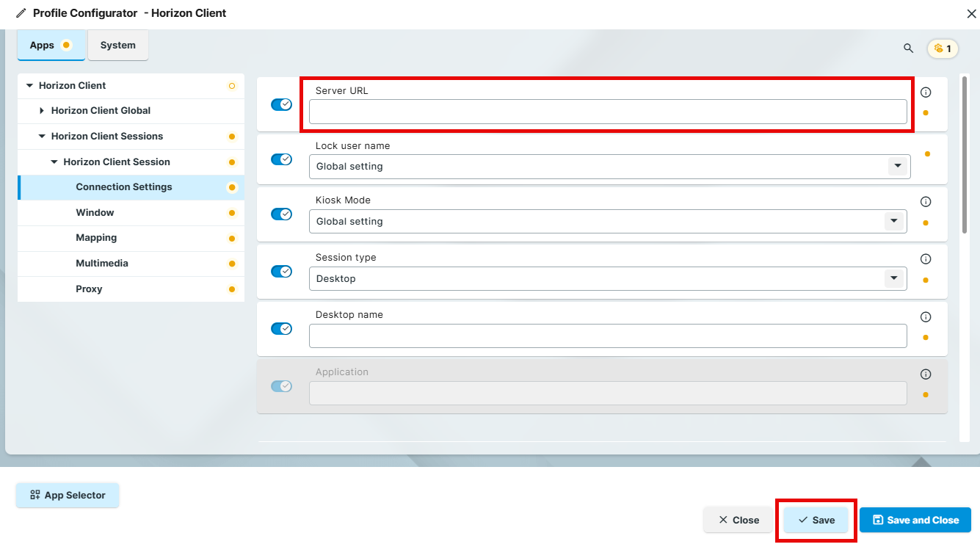Click the pencil icon beside Profile Configurator
Image resolution: width=980 pixels, height=547 pixels.
[21, 12]
